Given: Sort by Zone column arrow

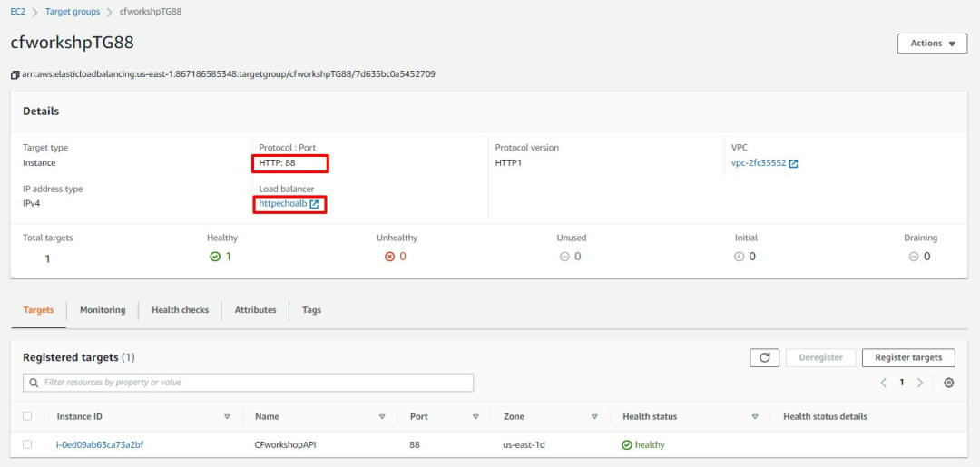Looking at the screenshot, I should [594, 417].
